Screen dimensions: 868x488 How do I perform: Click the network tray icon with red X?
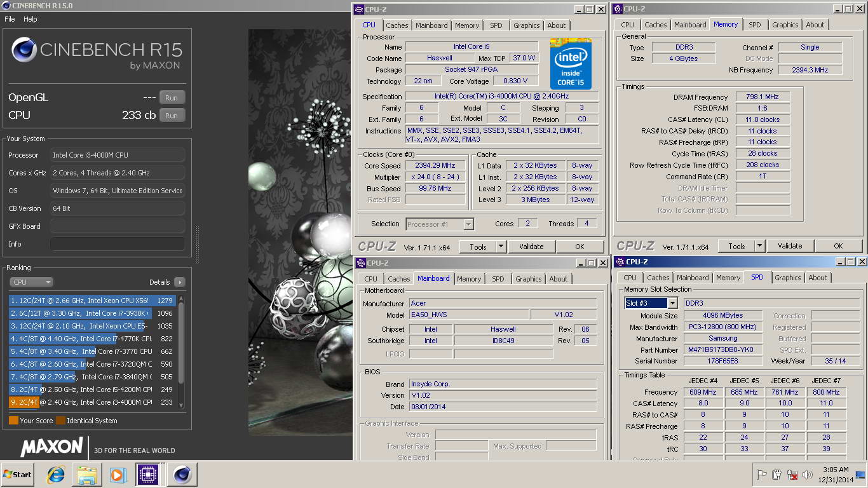[792, 475]
